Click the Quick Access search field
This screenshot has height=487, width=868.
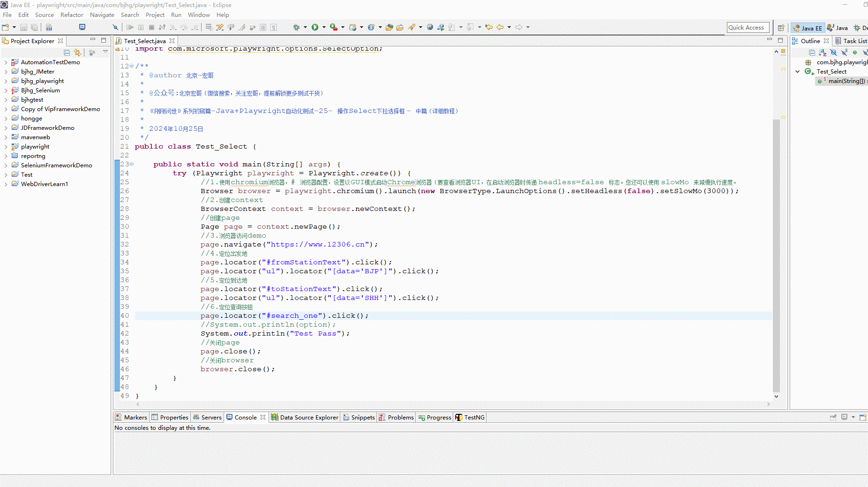click(748, 28)
